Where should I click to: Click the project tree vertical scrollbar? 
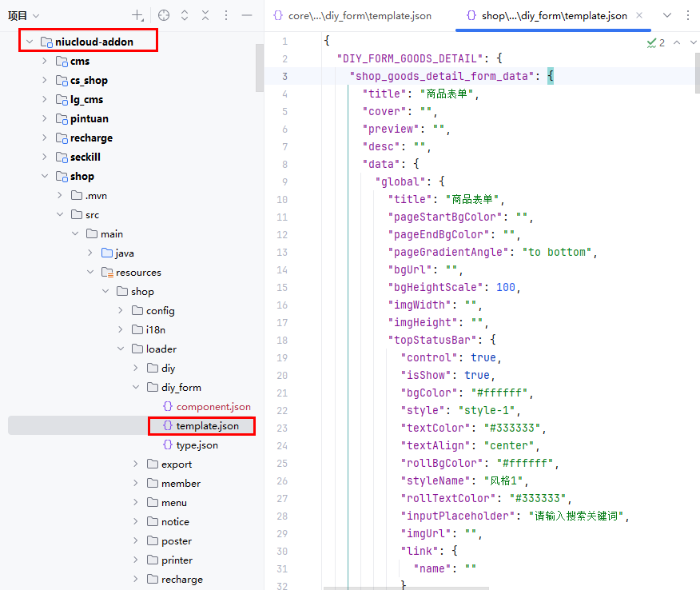pos(259,68)
